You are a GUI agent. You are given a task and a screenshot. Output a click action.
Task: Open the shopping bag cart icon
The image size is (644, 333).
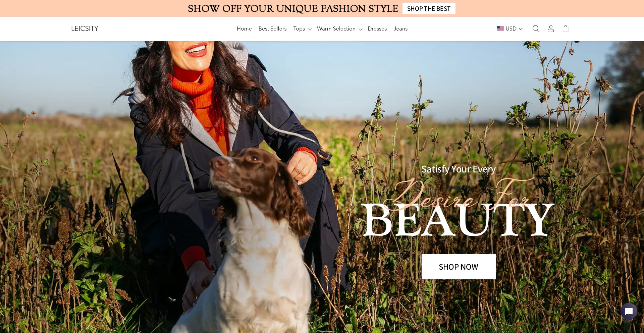pyautogui.click(x=565, y=29)
